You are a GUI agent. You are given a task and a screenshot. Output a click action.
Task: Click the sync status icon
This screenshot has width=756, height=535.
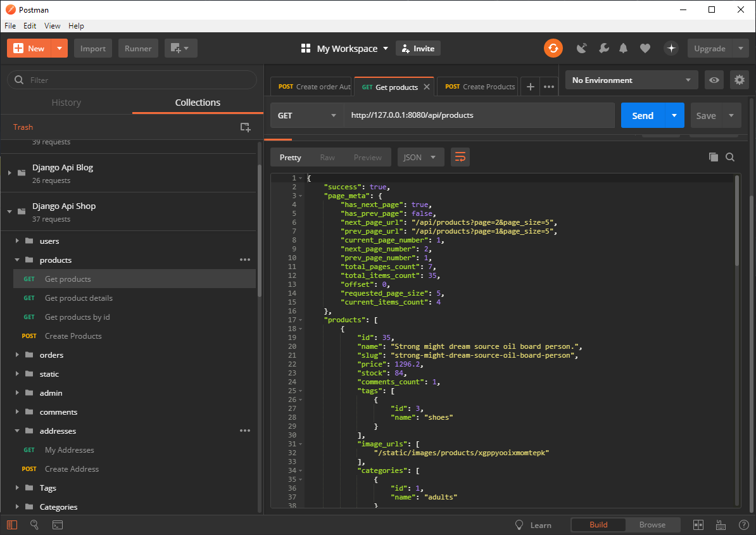pyautogui.click(x=553, y=48)
